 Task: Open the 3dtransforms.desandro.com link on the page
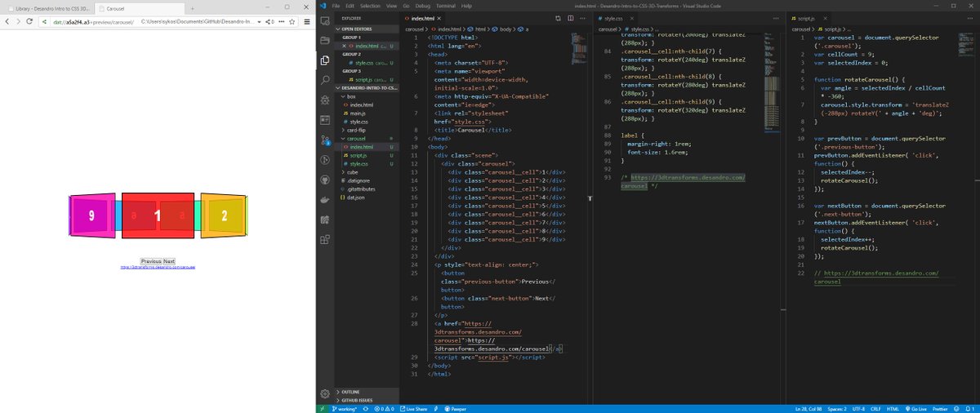click(x=158, y=267)
